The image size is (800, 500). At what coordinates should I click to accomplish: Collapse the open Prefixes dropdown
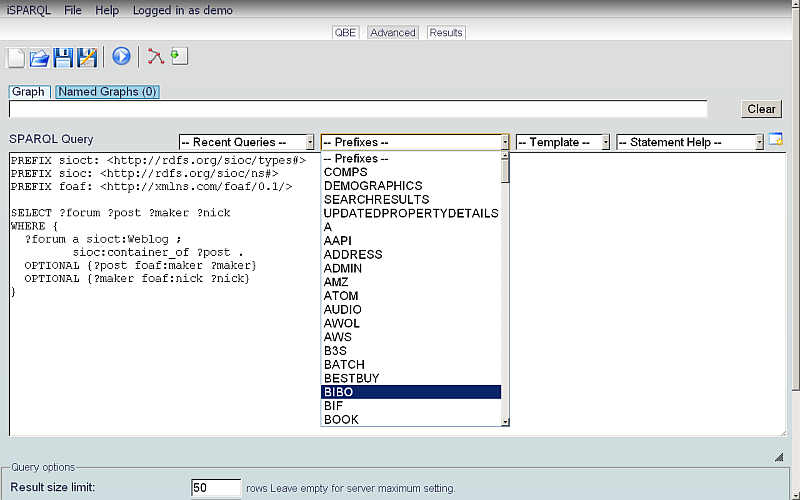[x=415, y=142]
